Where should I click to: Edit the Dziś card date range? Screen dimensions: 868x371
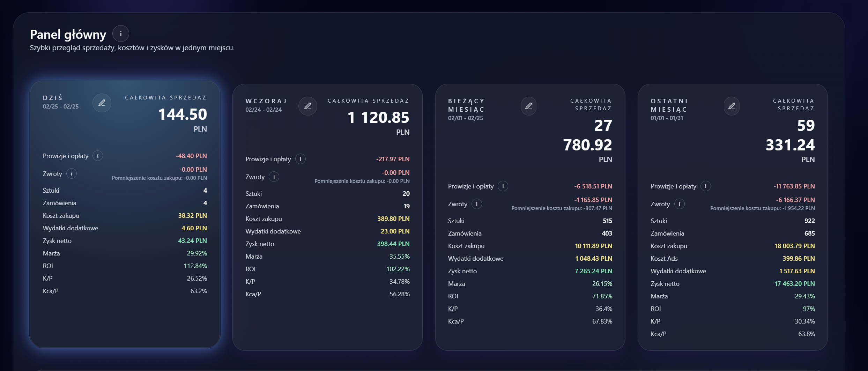click(102, 103)
